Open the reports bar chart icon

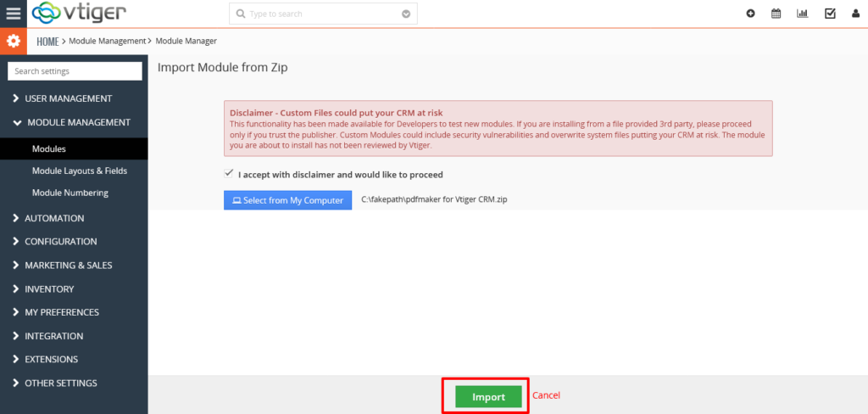tap(802, 14)
